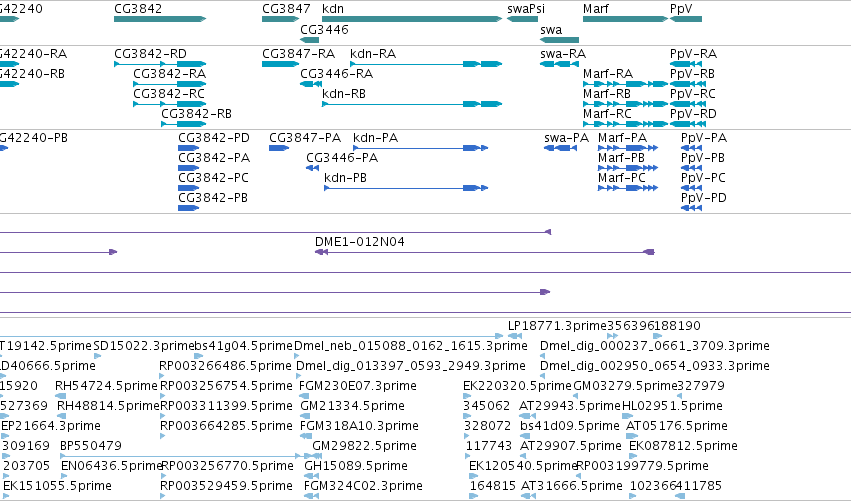Open the PpV-PD protein label
The image size is (851, 501).
coord(704,198)
